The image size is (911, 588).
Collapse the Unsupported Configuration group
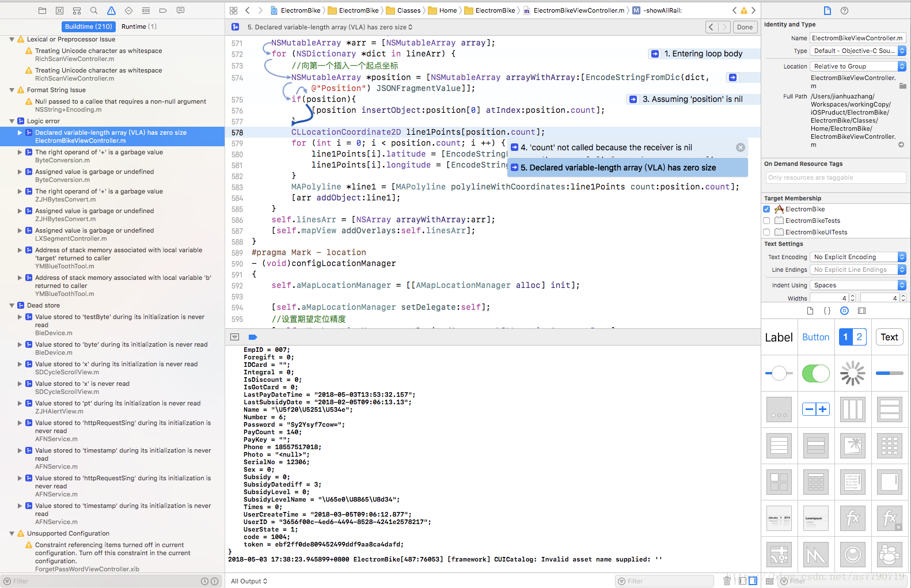12,533
